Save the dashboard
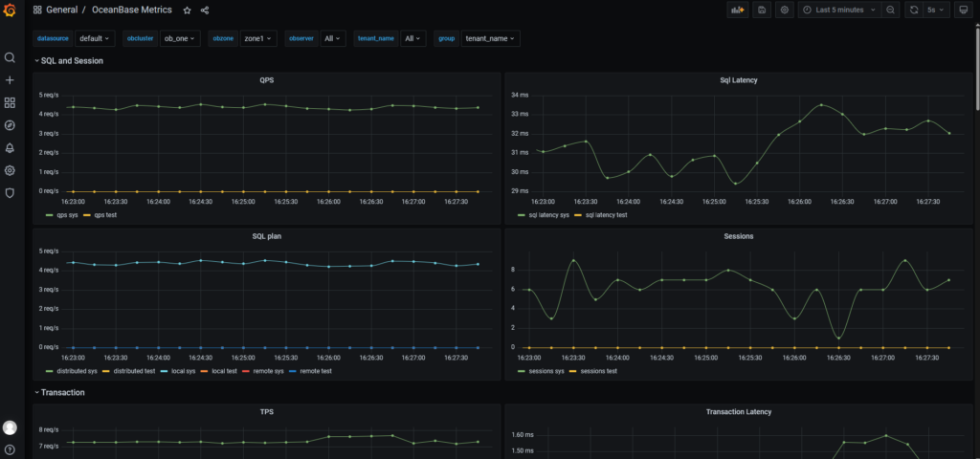This screenshot has height=459, width=980. click(x=761, y=10)
